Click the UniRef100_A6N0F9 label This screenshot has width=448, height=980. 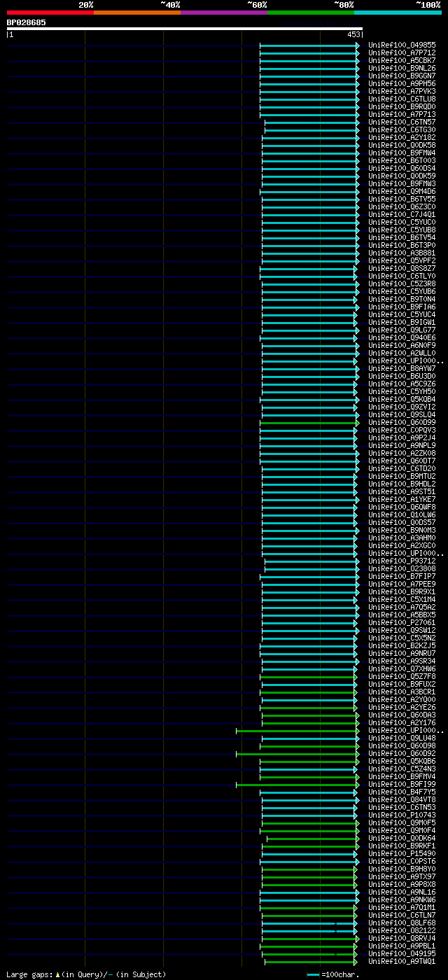(402, 345)
